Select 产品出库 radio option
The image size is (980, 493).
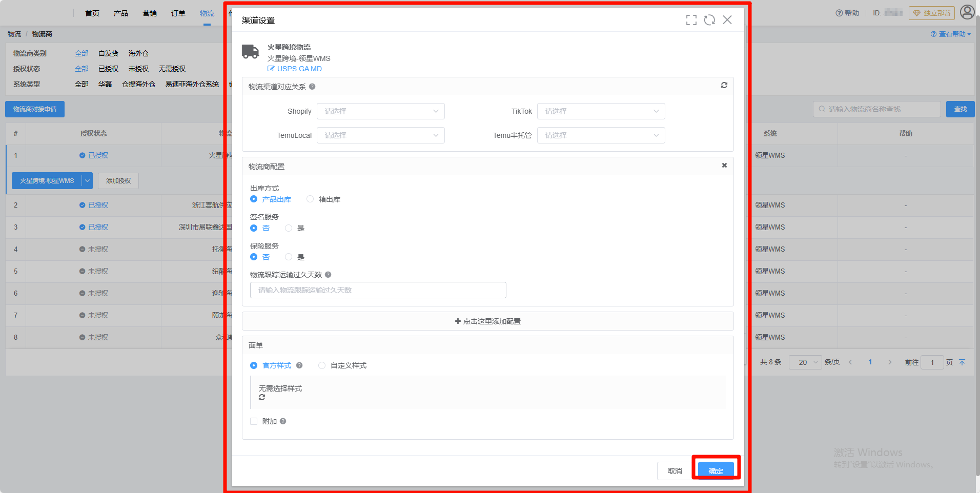pyautogui.click(x=271, y=199)
